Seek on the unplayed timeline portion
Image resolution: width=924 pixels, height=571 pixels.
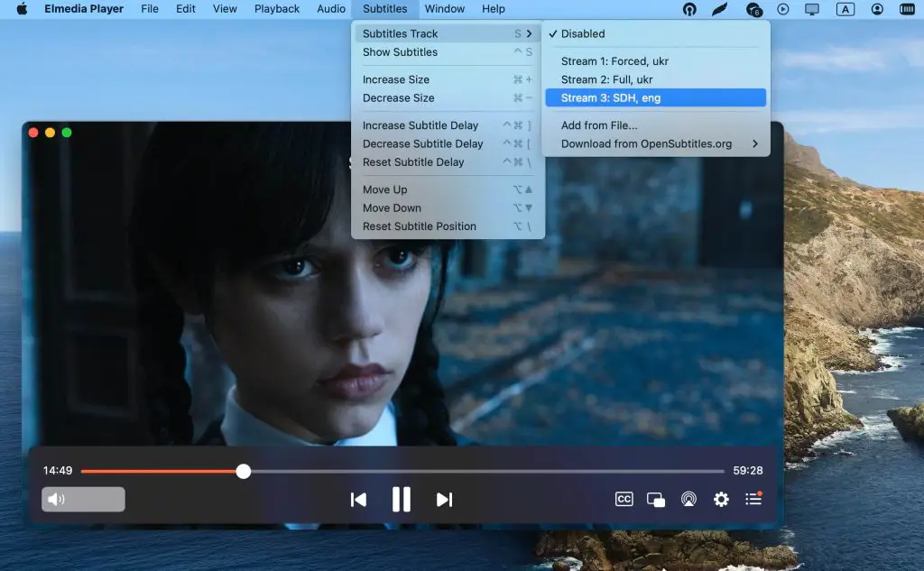(x=487, y=471)
